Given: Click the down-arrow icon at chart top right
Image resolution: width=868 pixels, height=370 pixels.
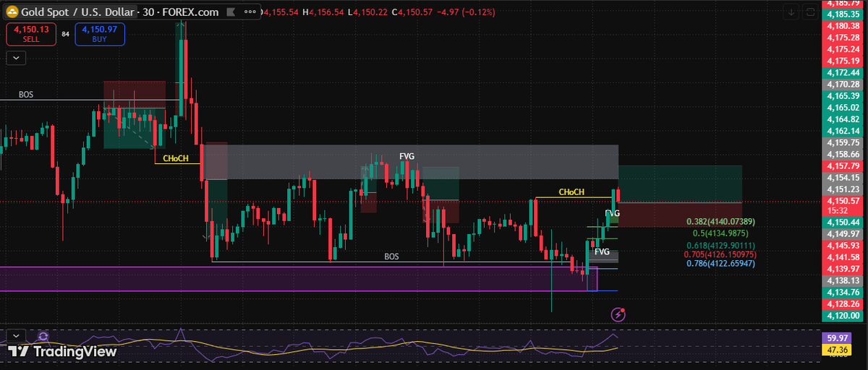Looking at the screenshot, I should coord(791,12).
